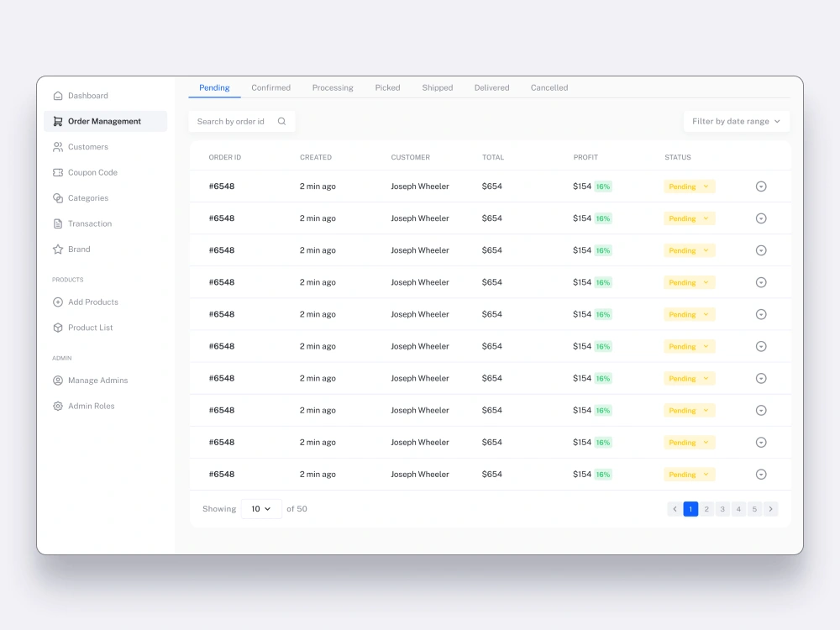Screen dimensions: 840x630
Task: Click the Transaction icon in the sidebar
Action: click(57, 223)
